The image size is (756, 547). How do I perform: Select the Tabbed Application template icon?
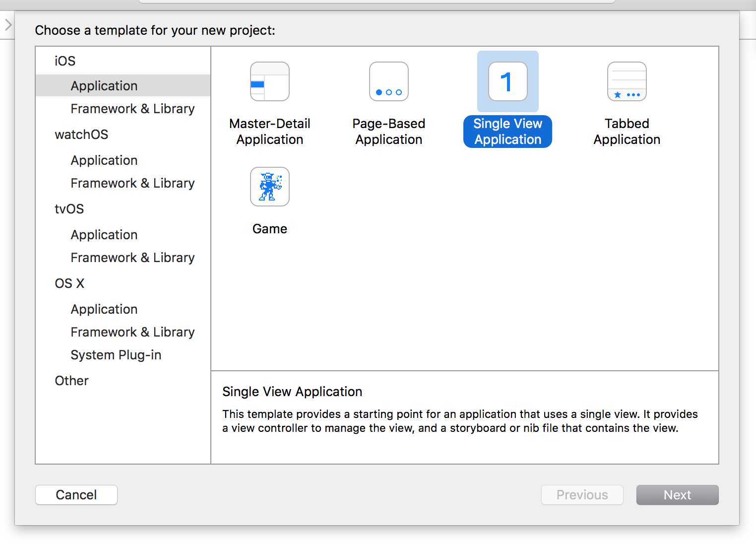(x=627, y=81)
